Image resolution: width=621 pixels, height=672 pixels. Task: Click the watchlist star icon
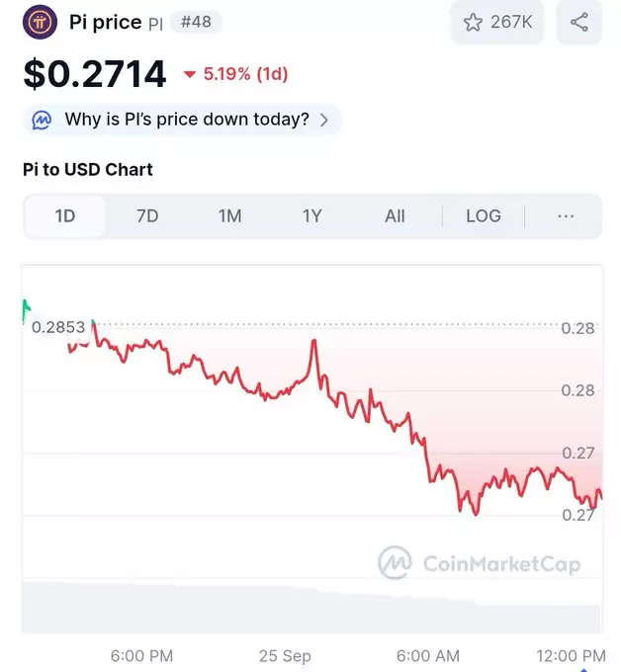click(x=473, y=23)
